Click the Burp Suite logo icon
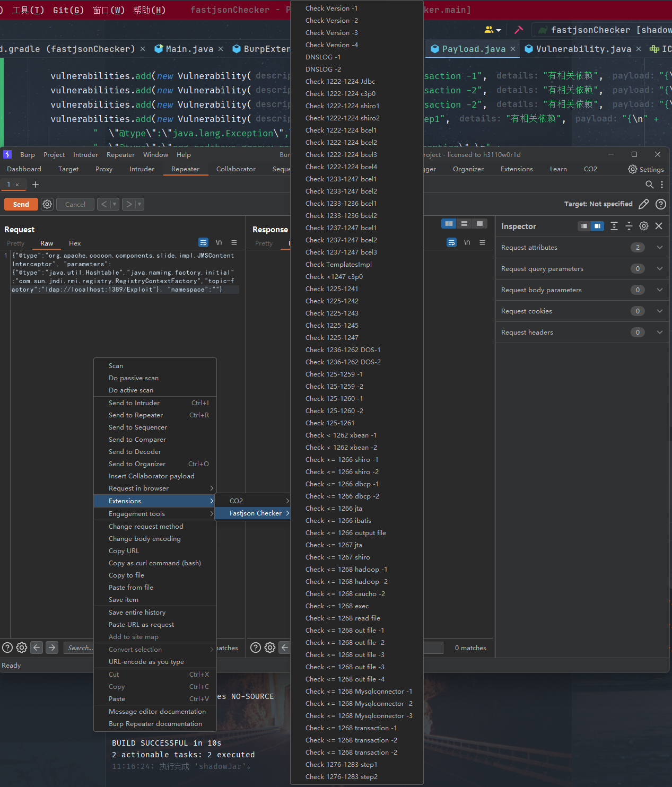The image size is (672, 787). 7,154
